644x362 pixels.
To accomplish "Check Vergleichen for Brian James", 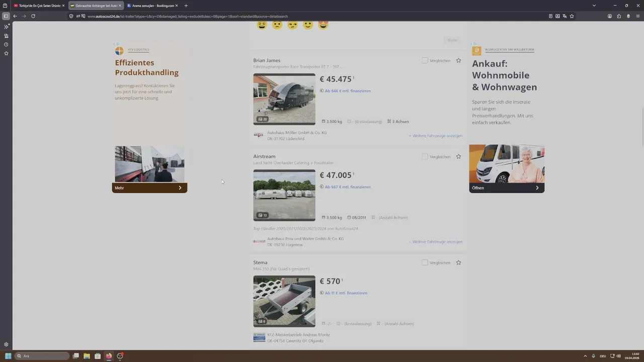I will 425,60.
